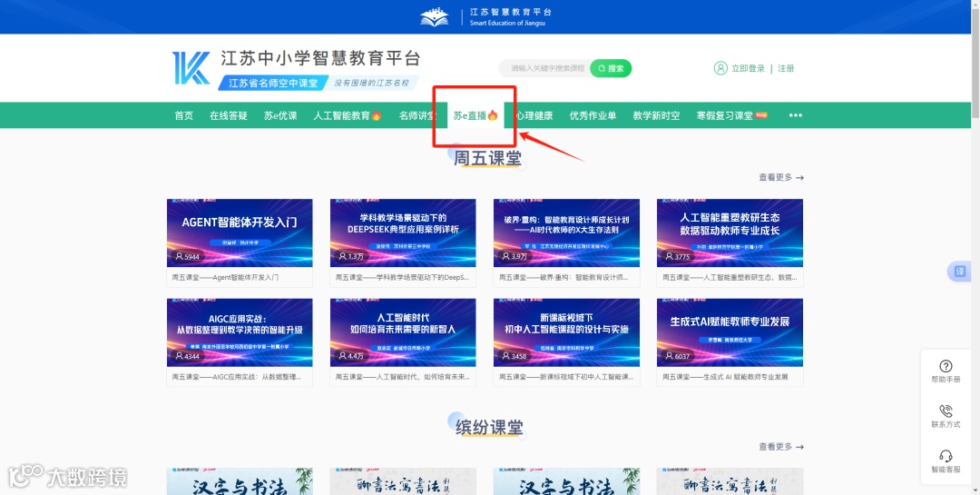Open the 寒假复习课堂 nav tab

point(732,115)
